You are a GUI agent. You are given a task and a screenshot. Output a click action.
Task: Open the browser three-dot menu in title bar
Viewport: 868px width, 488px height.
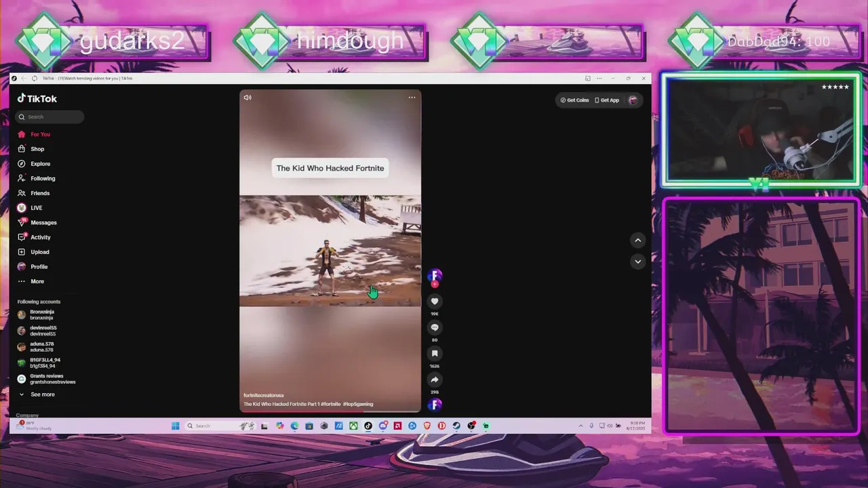click(x=599, y=79)
